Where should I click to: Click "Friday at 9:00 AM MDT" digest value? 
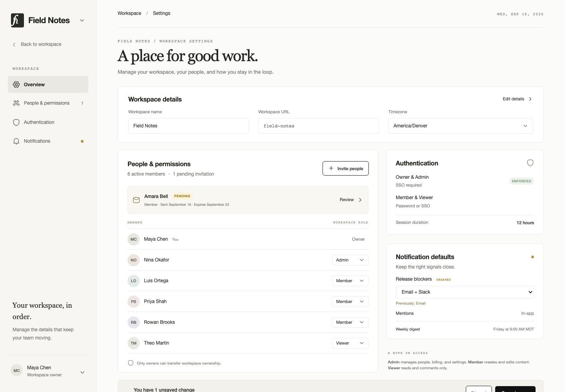click(514, 329)
